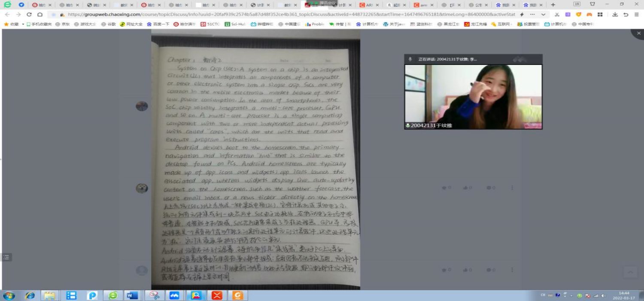Open the browser hamburger main menu
The width and height of the screenshot is (644, 301).
tap(636, 14)
